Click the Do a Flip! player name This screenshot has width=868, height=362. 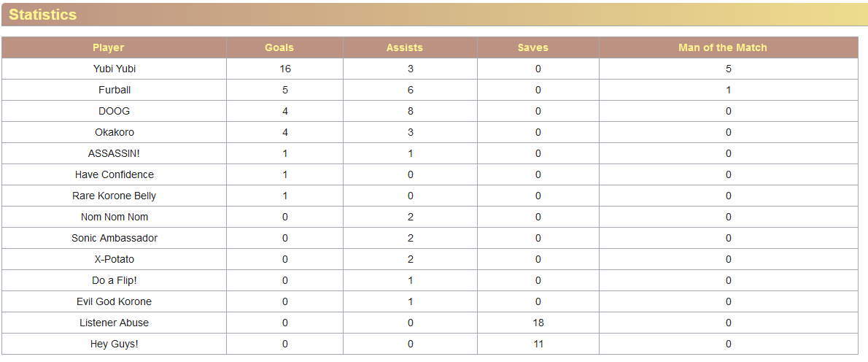(x=114, y=281)
